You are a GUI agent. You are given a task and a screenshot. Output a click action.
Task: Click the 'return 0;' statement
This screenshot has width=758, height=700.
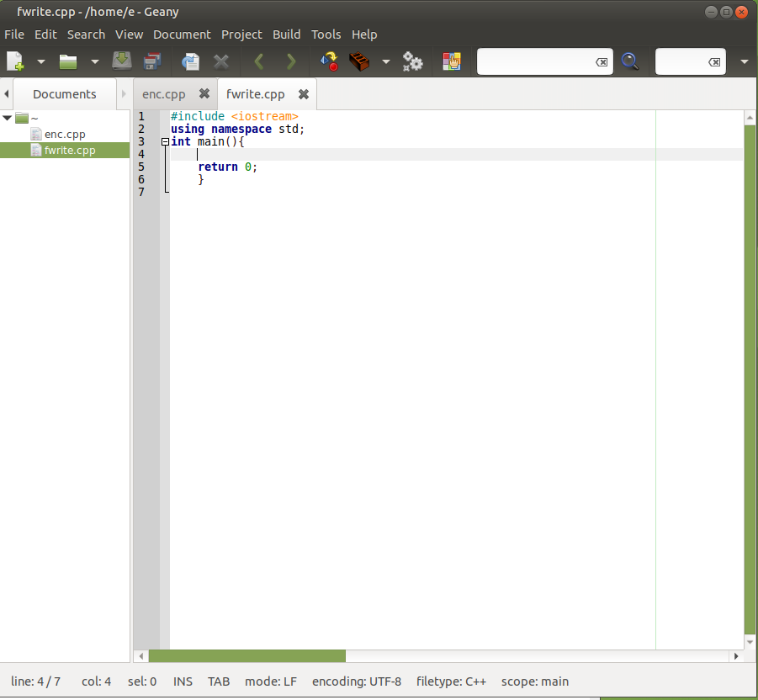point(228,167)
